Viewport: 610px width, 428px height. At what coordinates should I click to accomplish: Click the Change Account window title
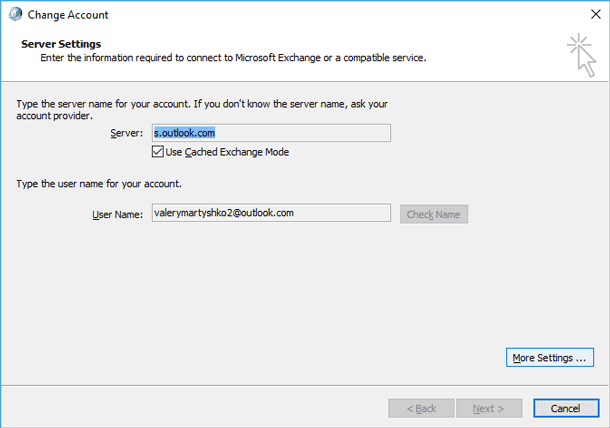[x=68, y=15]
